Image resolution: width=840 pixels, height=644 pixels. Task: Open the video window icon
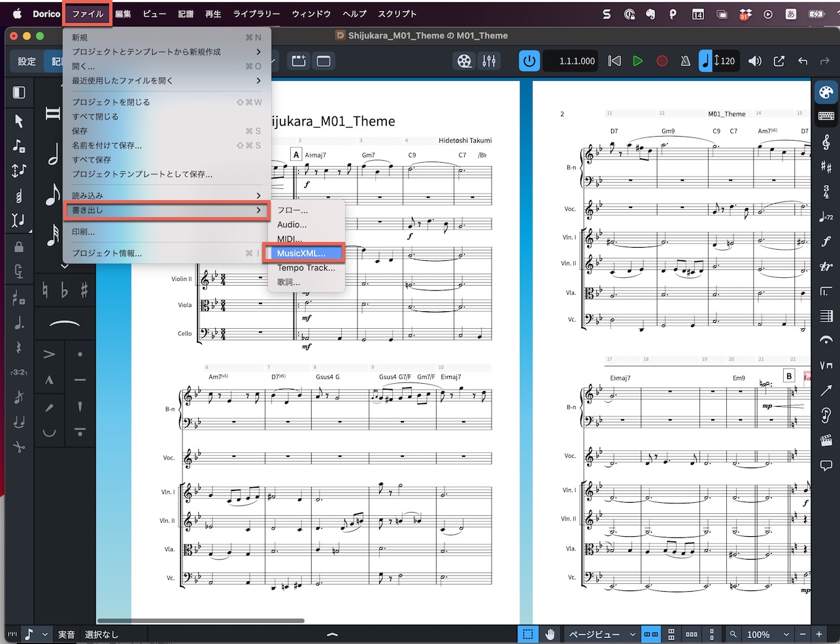click(x=464, y=61)
